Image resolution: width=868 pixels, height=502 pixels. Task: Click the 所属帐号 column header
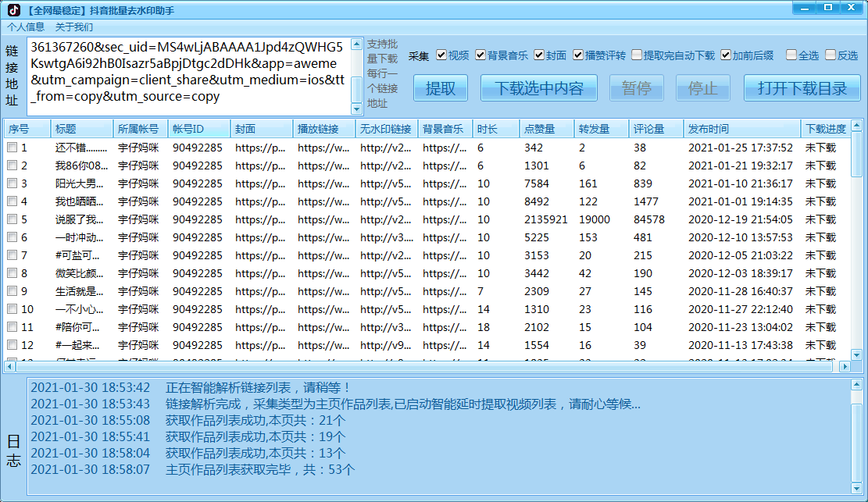(141, 129)
